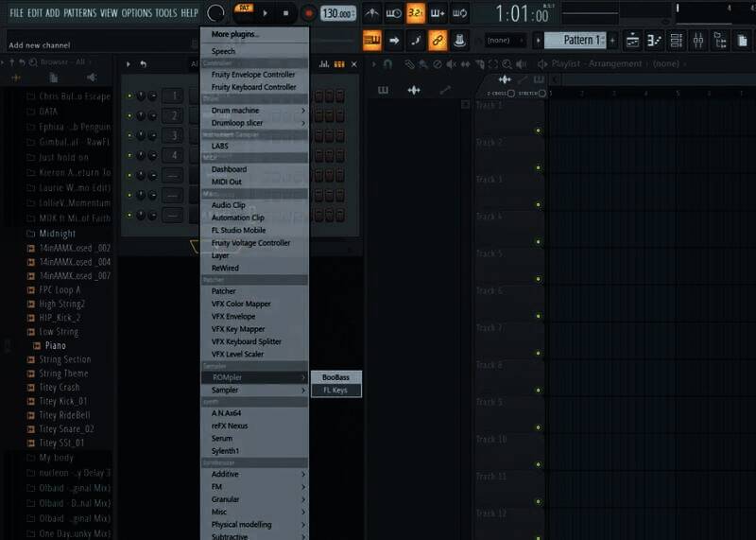This screenshot has width=756, height=540.
Task: Toggle typing keyboard to piano icon
Action: [x=372, y=40]
